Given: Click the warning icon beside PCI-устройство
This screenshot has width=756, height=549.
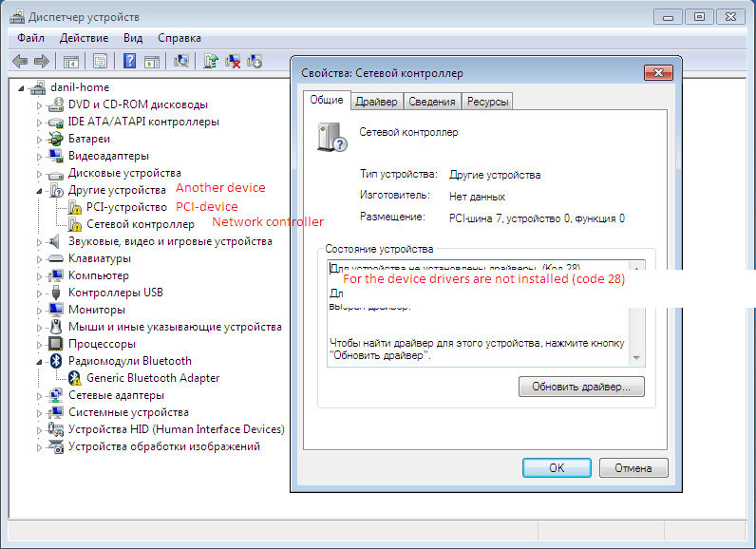Looking at the screenshot, I should click(74, 207).
